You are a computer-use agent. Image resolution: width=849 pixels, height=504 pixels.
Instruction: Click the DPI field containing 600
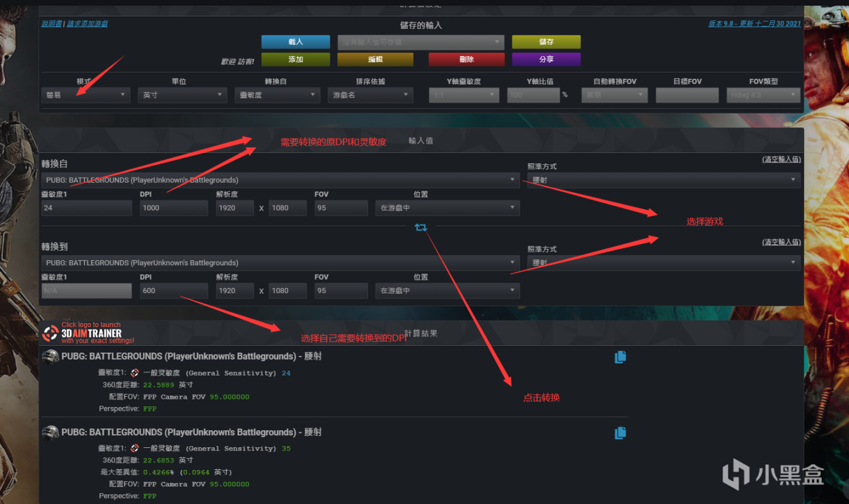click(x=174, y=290)
